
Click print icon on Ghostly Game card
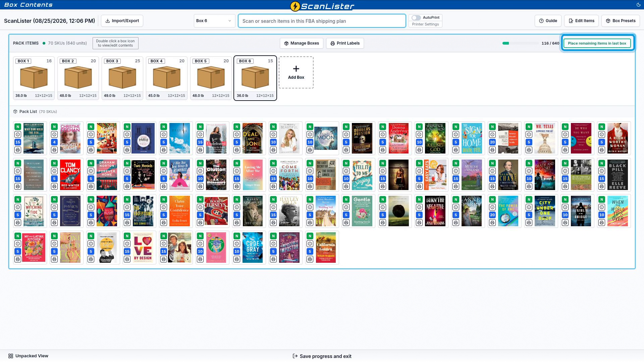coord(54,150)
